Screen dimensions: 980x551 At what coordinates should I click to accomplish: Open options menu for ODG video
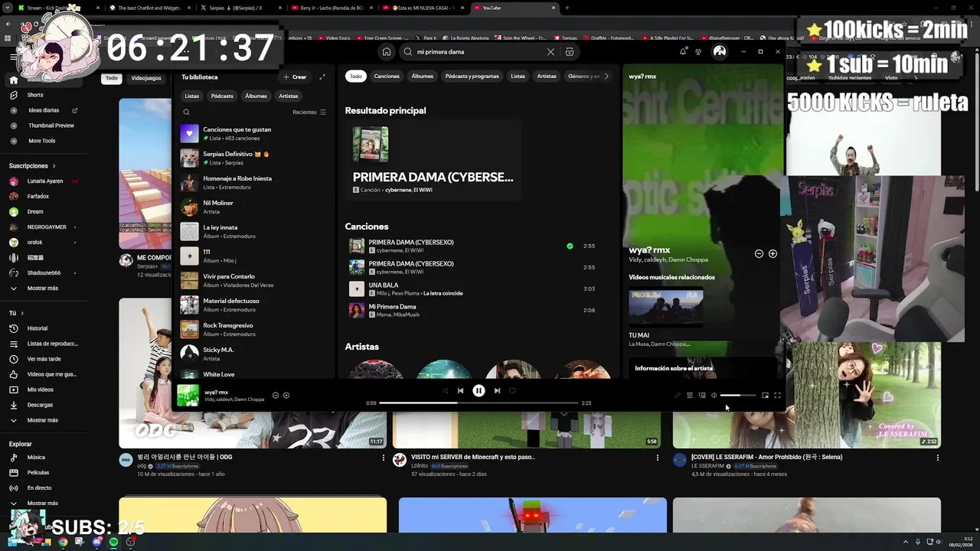click(384, 458)
